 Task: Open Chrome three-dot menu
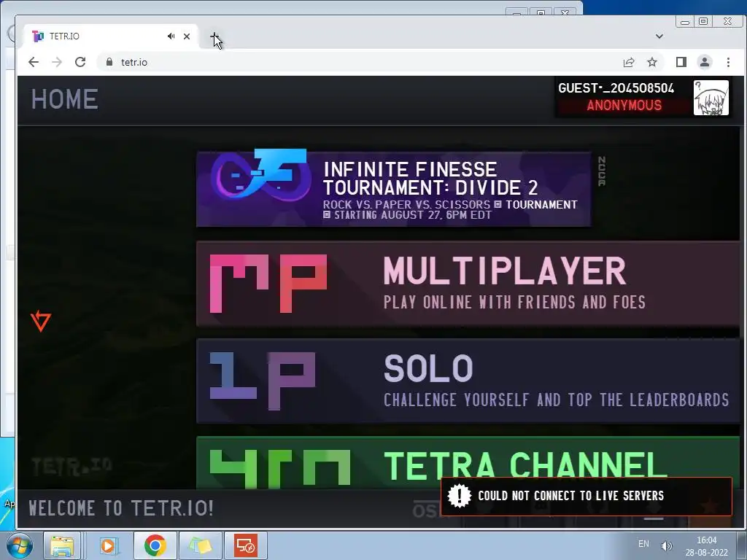coord(728,62)
